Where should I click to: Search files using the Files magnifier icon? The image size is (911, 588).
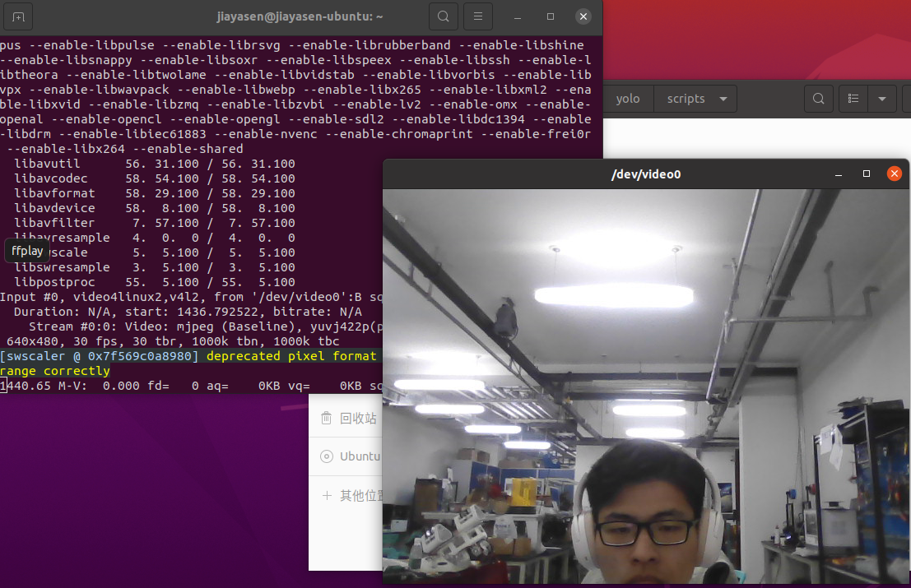pyautogui.click(x=819, y=99)
